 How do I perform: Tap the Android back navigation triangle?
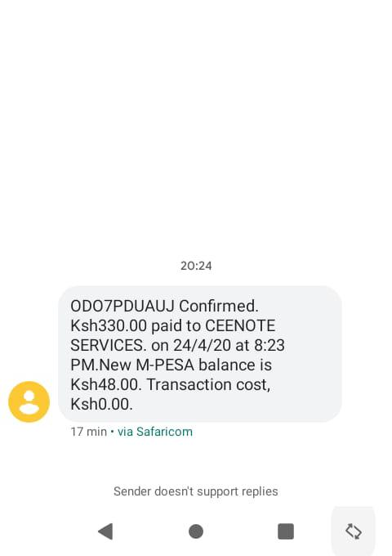105,531
